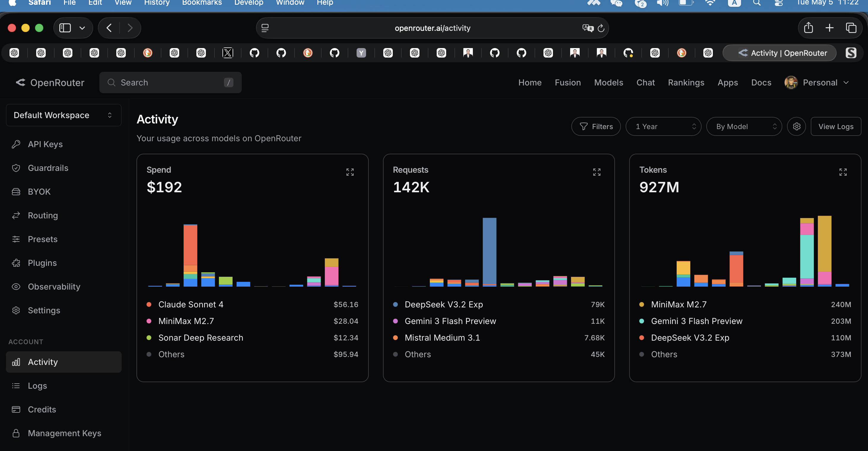Show the tab overview icon
Viewport: 868px width, 451px height.
pos(851,28)
